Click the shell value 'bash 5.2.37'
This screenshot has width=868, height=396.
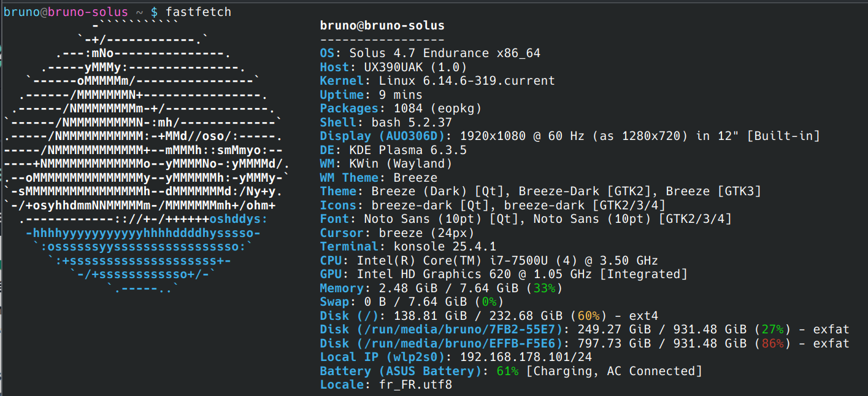click(412, 122)
